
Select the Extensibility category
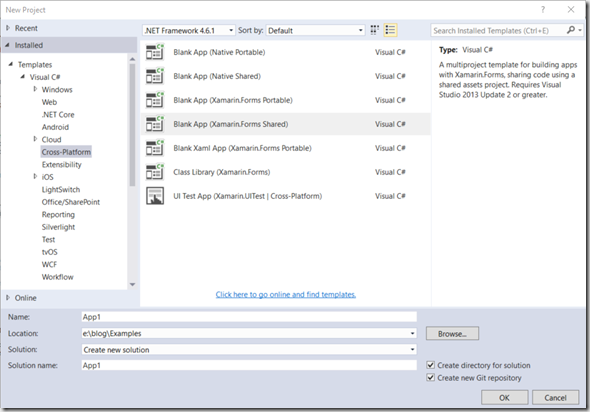(x=62, y=164)
